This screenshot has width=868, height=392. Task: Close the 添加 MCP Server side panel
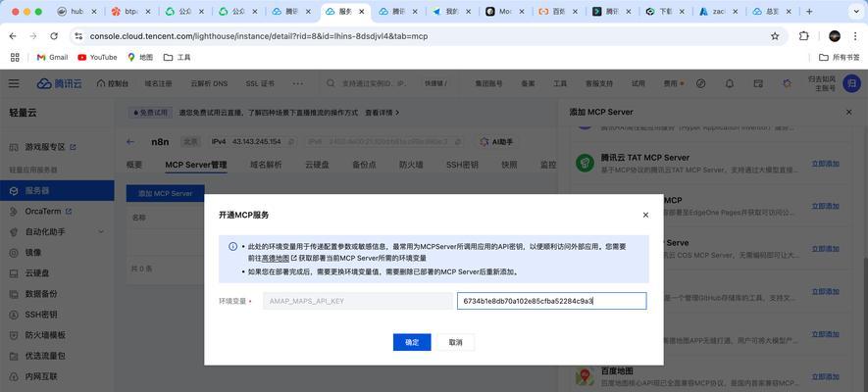click(x=849, y=112)
